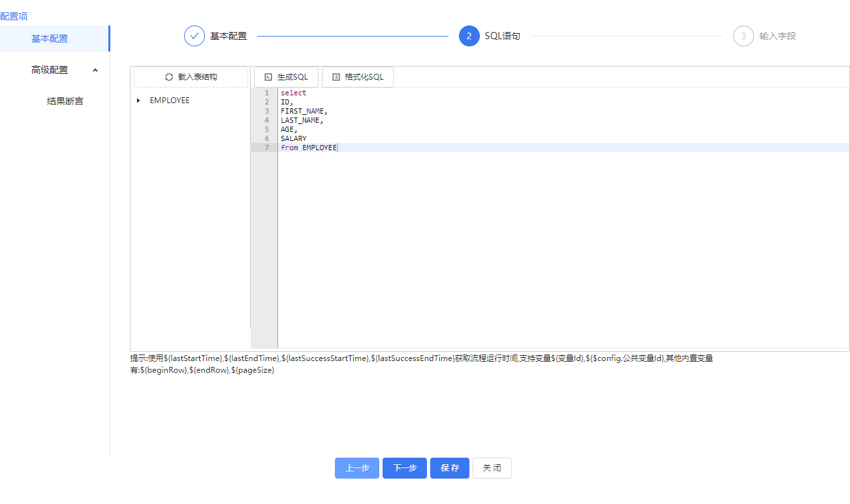This screenshot has height=504, width=850.
Task: Click the SQL语句 step label
Action: 502,36
